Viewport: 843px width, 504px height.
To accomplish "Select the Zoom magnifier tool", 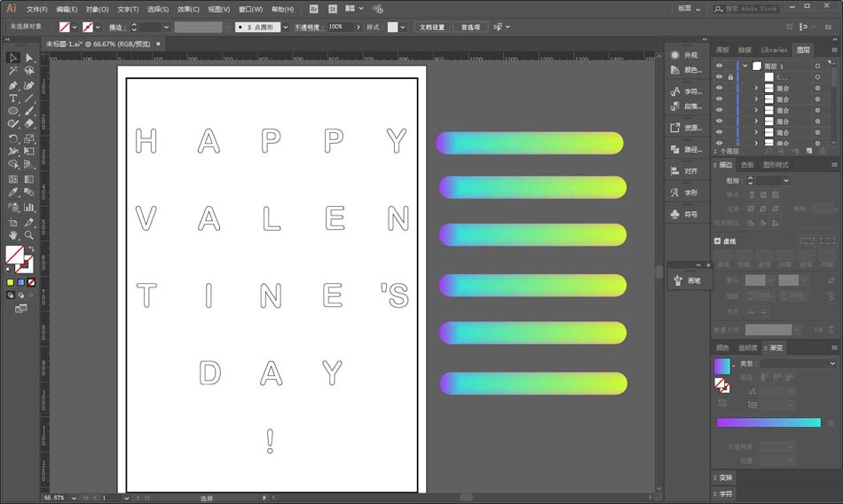I will point(29,235).
